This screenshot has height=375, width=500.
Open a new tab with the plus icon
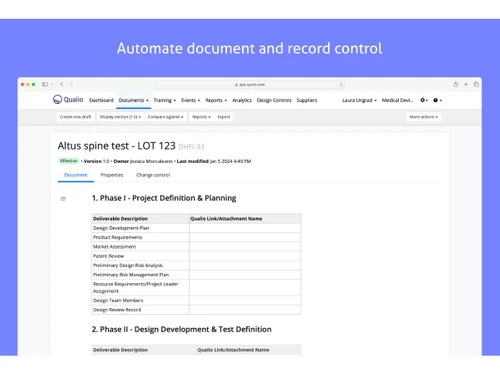(x=466, y=84)
